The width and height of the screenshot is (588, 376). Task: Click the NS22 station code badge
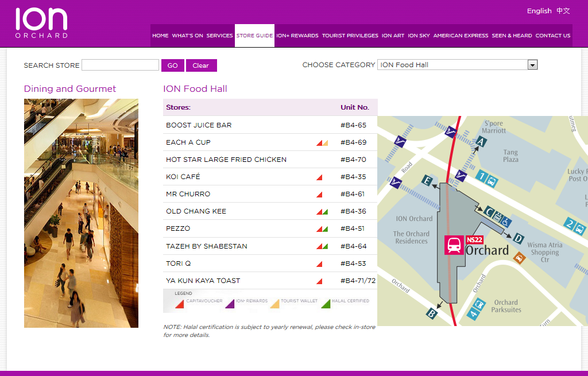tap(474, 239)
